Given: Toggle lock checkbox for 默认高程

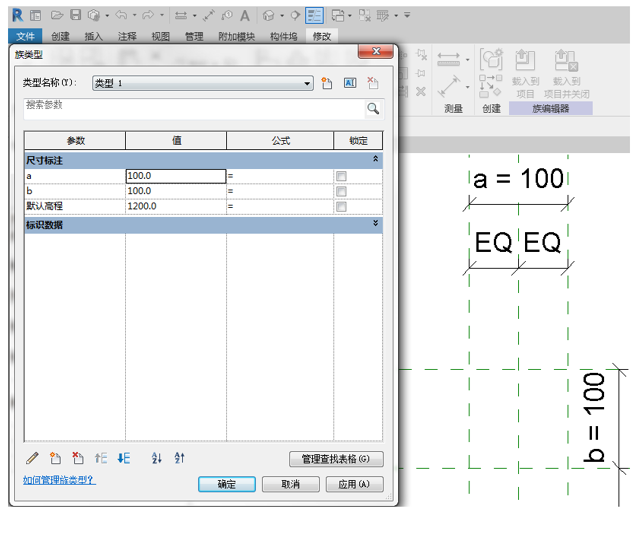Looking at the screenshot, I should [341, 207].
